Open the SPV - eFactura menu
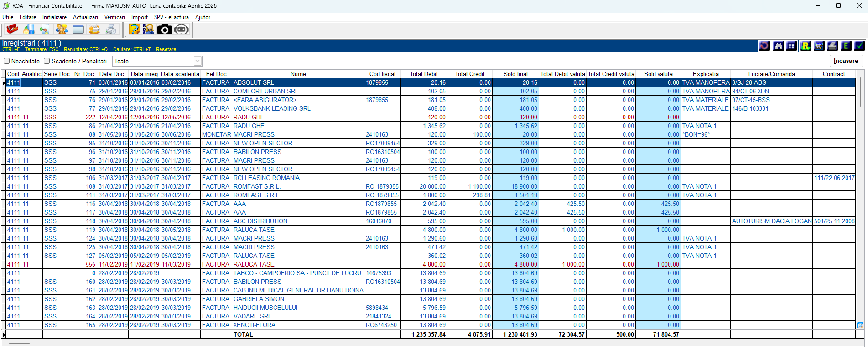 171,17
